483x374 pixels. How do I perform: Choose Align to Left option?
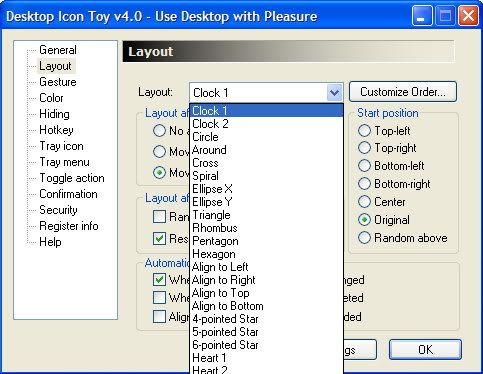tap(267, 267)
